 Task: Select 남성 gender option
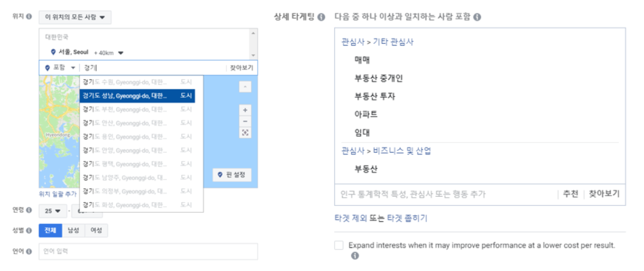tap(73, 230)
